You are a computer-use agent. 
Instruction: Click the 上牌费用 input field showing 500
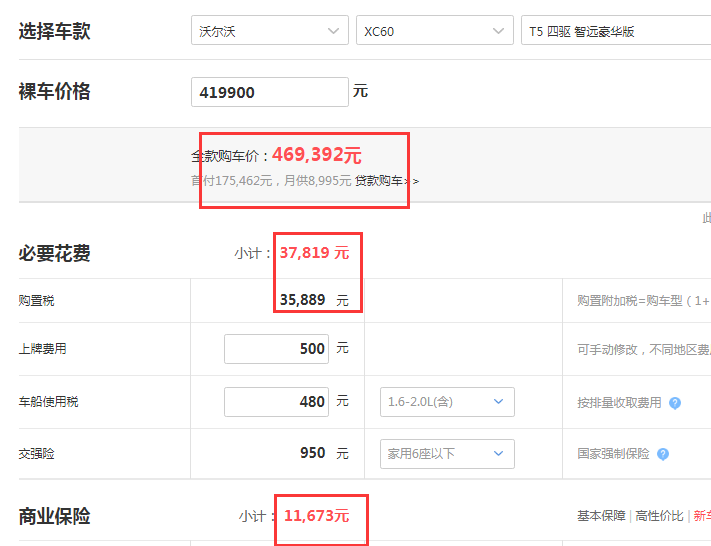[x=276, y=349]
